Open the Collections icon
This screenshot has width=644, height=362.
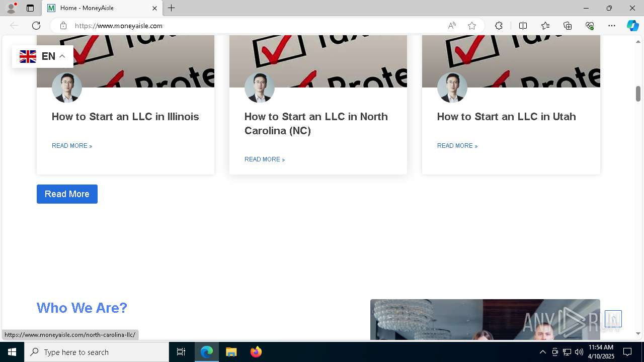click(x=568, y=26)
